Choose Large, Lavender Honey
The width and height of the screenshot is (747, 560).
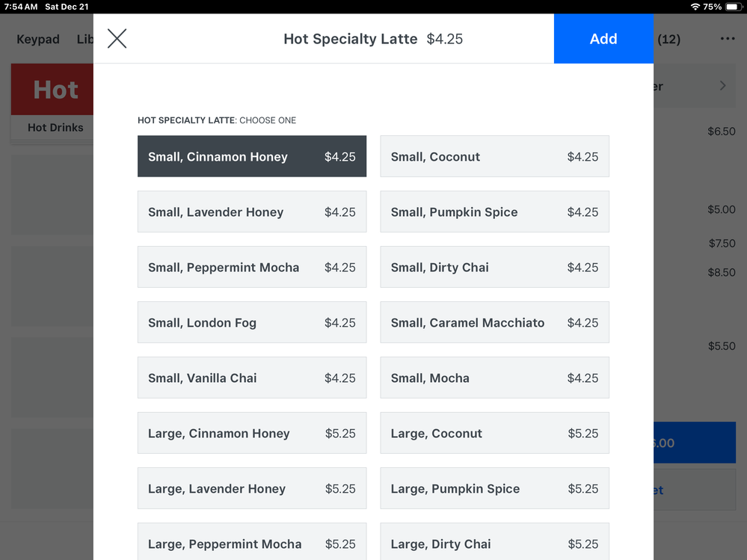[x=251, y=488]
